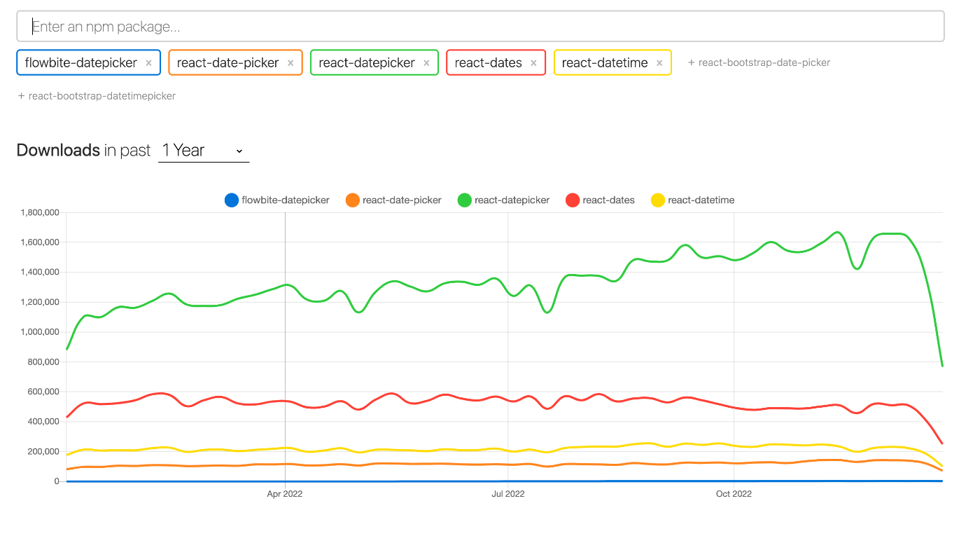Click react-datepicker legend label
The image size is (980, 536).
tap(512, 200)
